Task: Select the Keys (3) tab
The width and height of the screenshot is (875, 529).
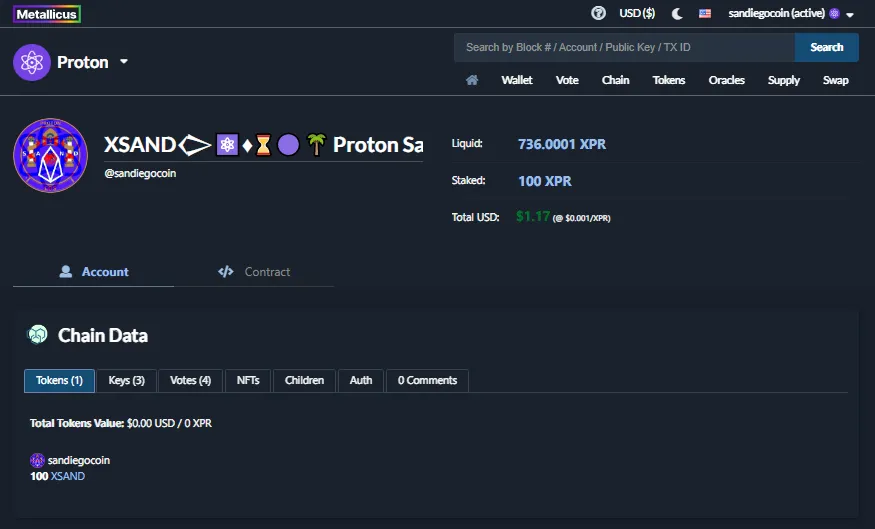Action: 127,381
